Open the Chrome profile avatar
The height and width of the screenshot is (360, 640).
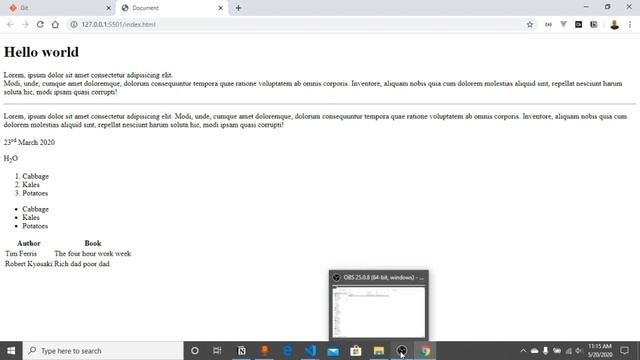pos(614,24)
